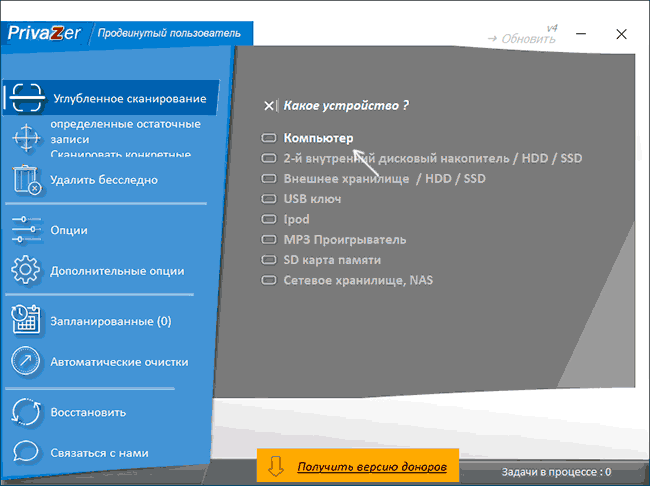The height and width of the screenshot is (486, 650).
Task: Click the sliders icon beside Опции
Action: (26, 229)
